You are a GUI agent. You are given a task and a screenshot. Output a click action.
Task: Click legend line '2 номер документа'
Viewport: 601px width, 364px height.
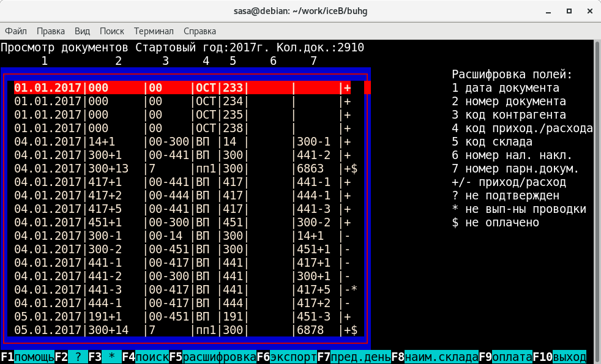click(x=509, y=101)
